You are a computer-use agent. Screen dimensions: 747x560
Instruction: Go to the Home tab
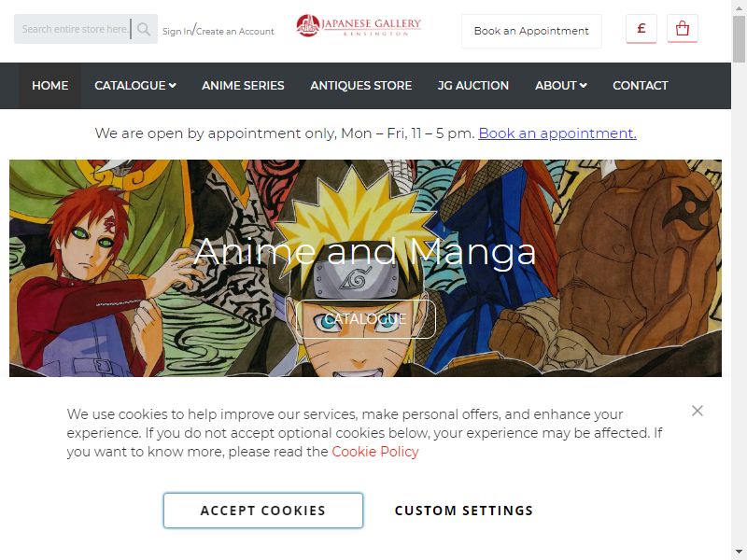(x=50, y=86)
